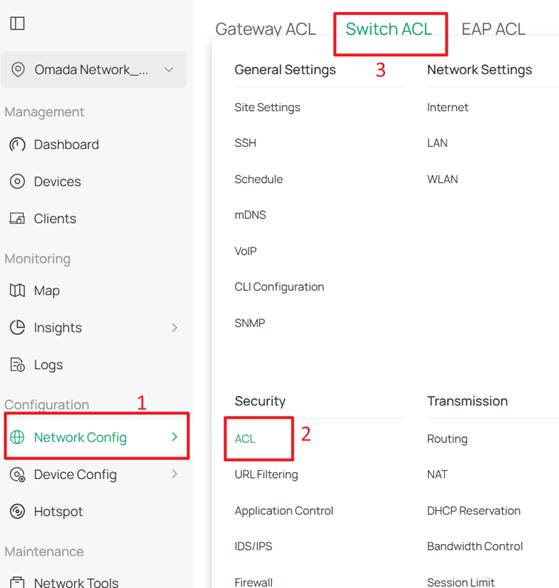Click the Insights pie chart icon
This screenshot has height=588, width=559.
tap(17, 327)
